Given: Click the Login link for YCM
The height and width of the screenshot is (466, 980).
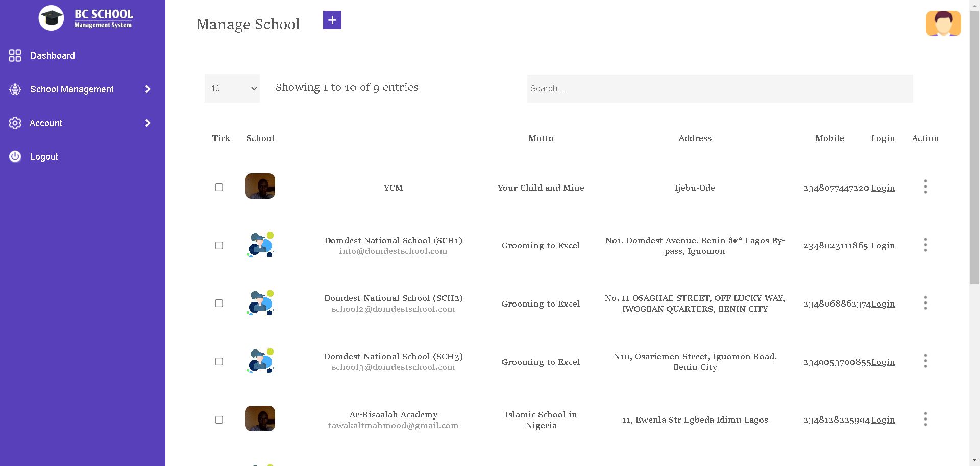Looking at the screenshot, I should tap(883, 188).
